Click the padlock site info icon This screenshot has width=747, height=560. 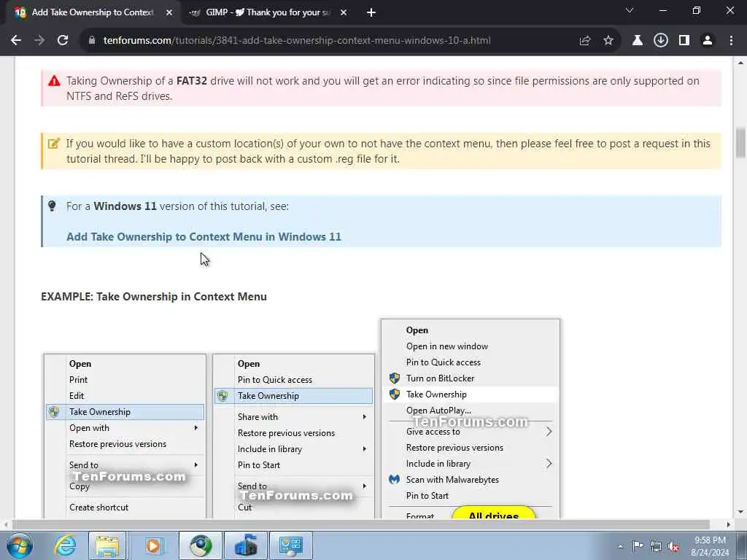pyautogui.click(x=92, y=41)
